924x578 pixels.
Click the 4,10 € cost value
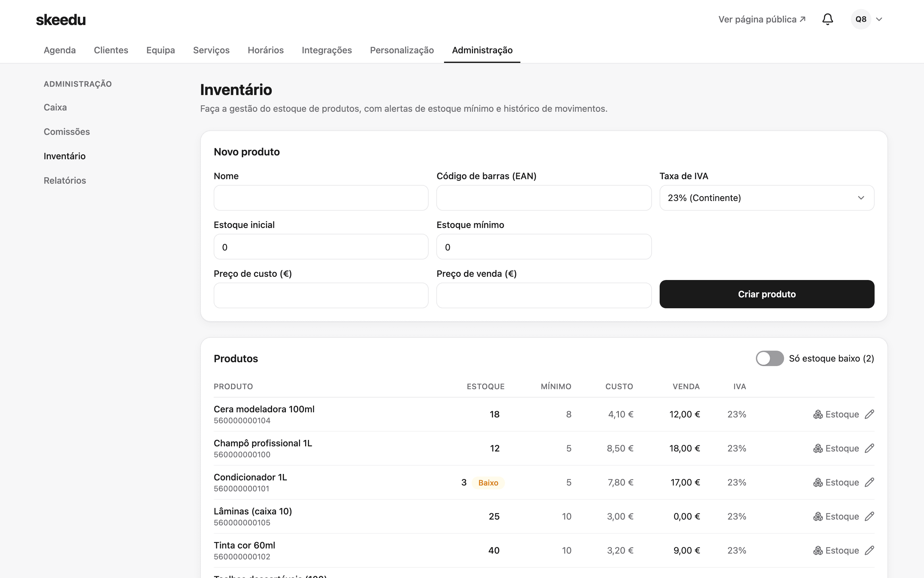pyautogui.click(x=621, y=415)
